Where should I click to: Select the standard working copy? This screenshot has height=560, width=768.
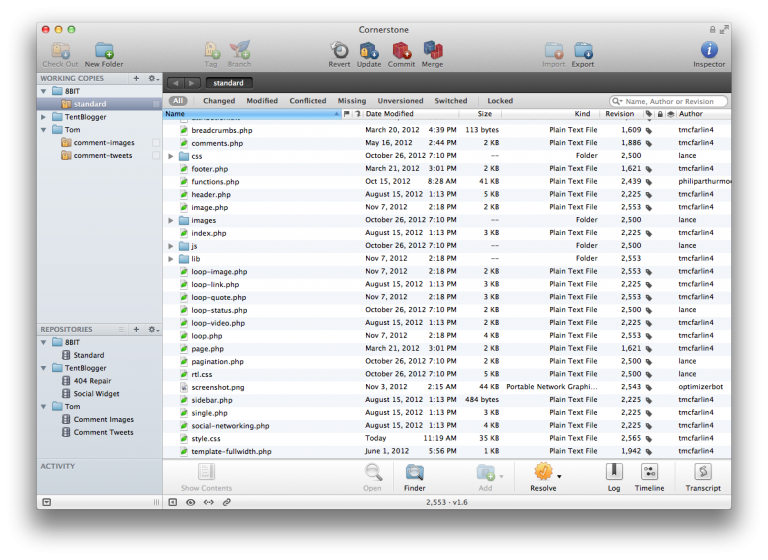[99, 104]
